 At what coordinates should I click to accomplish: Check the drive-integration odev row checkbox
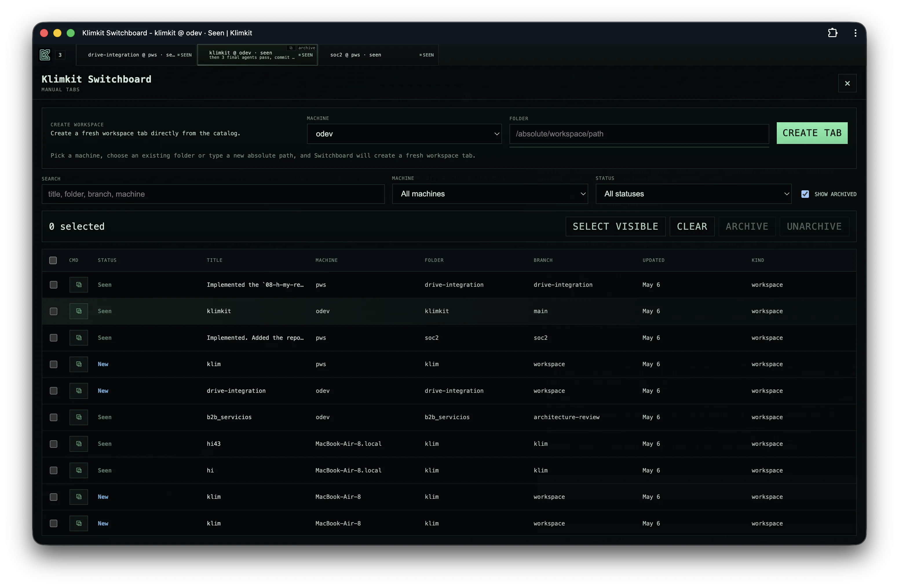54,391
